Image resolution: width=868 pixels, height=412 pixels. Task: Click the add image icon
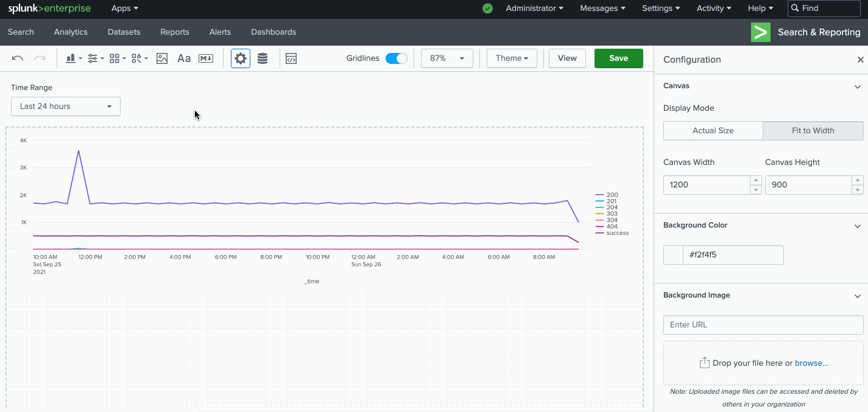pos(162,58)
